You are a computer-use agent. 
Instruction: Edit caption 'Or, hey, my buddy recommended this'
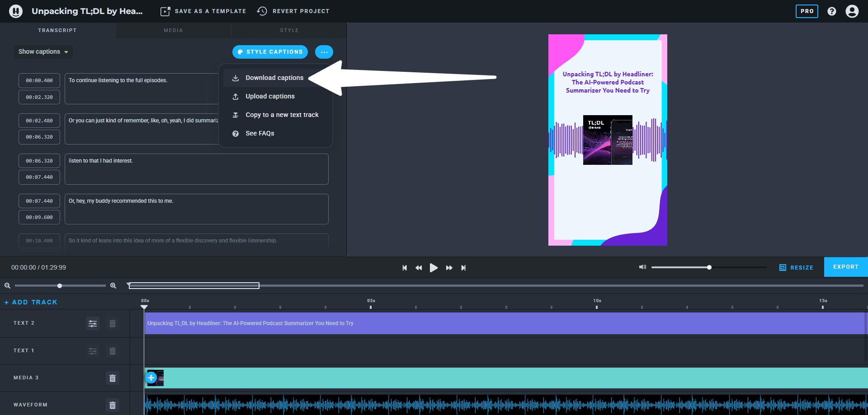coord(197,209)
